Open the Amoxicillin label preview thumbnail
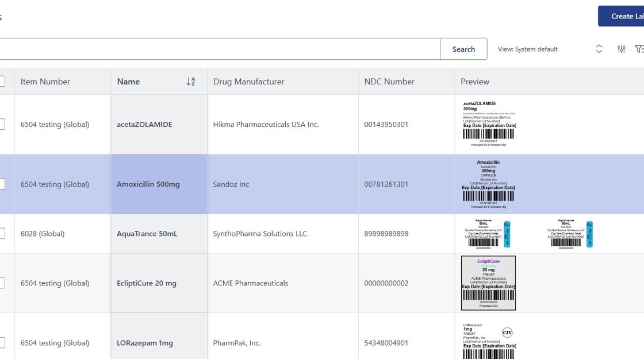 point(488,184)
